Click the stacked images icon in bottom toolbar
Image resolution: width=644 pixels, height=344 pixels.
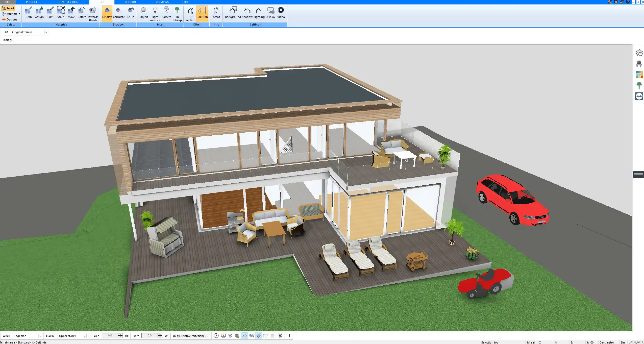237,336
